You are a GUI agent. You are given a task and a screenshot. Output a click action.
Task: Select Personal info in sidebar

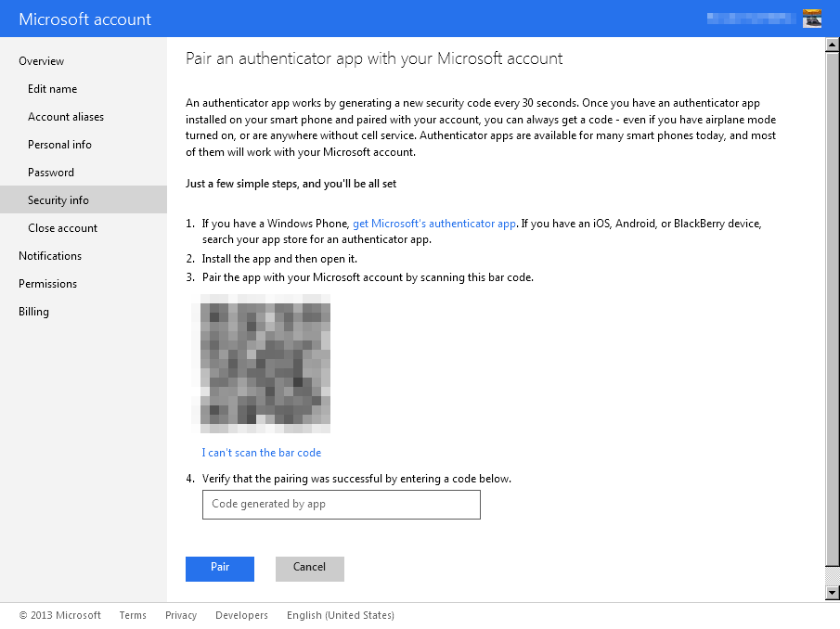coord(59,145)
